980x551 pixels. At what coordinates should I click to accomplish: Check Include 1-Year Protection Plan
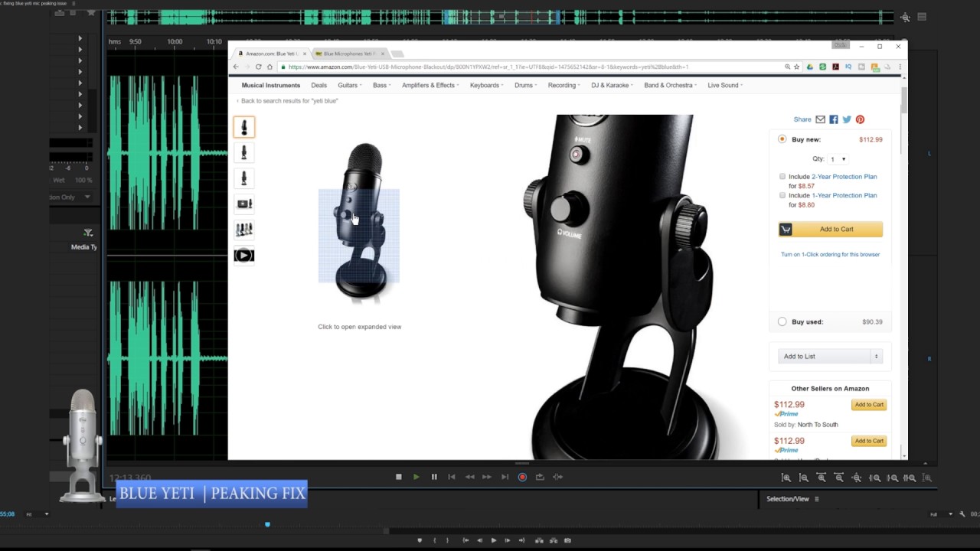[782, 195]
